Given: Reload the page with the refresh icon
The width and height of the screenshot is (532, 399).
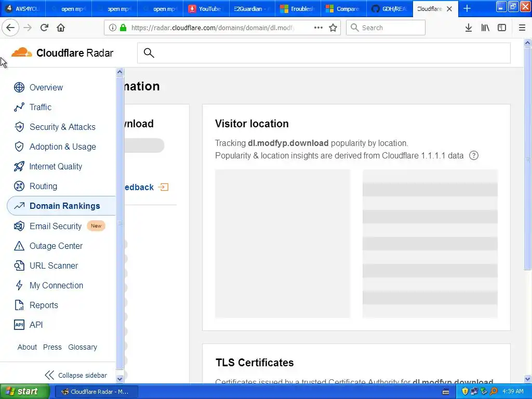Looking at the screenshot, I should (x=44, y=28).
